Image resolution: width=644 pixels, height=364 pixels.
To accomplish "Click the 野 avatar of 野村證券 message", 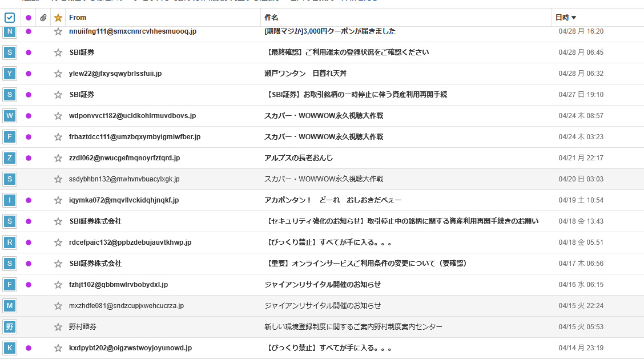I will pyautogui.click(x=10, y=327).
